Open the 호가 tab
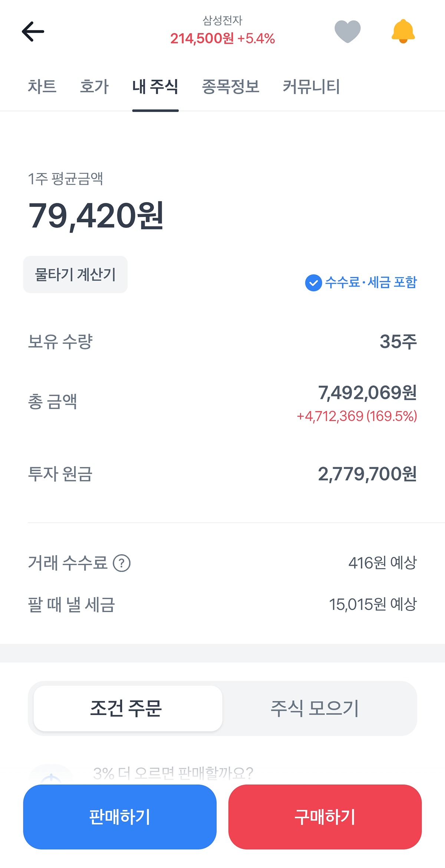The width and height of the screenshot is (445, 868). [x=95, y=86]
